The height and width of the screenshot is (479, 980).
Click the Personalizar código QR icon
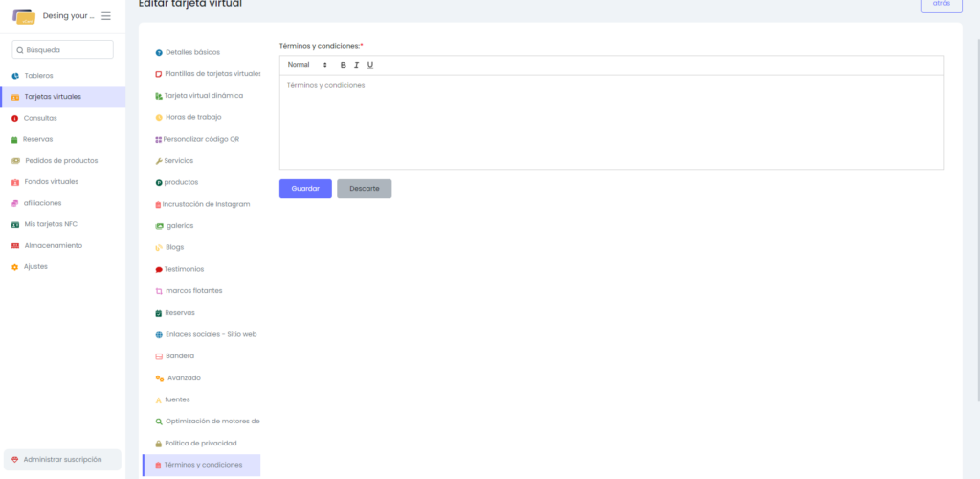click(158, 139)
